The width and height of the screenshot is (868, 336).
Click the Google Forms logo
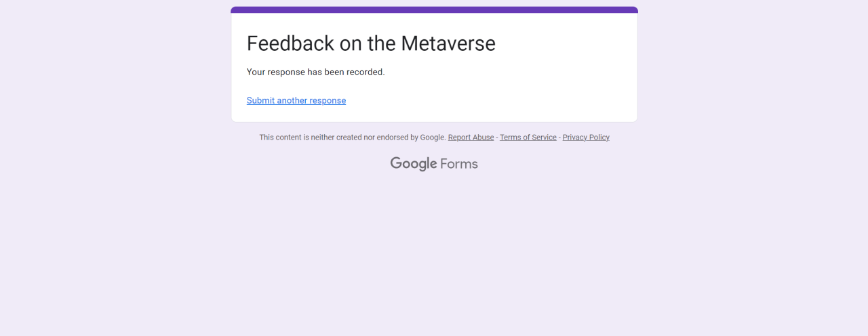pyautogui.click(x=434, y=163)
